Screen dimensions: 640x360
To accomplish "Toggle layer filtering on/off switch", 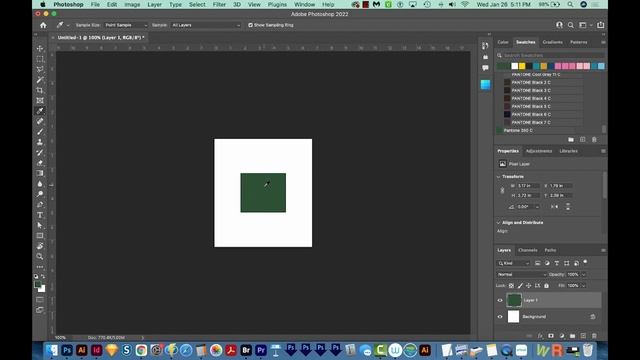I will pyautogui.click(x=585, y=262).
